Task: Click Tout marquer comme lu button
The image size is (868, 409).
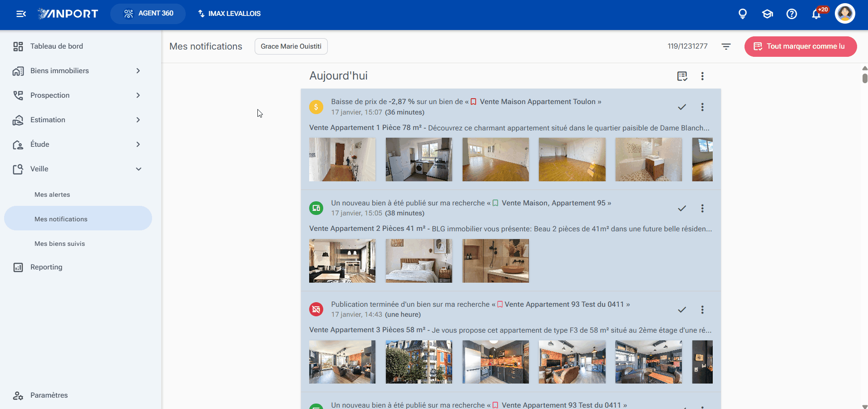Action: tap(800, 46)
